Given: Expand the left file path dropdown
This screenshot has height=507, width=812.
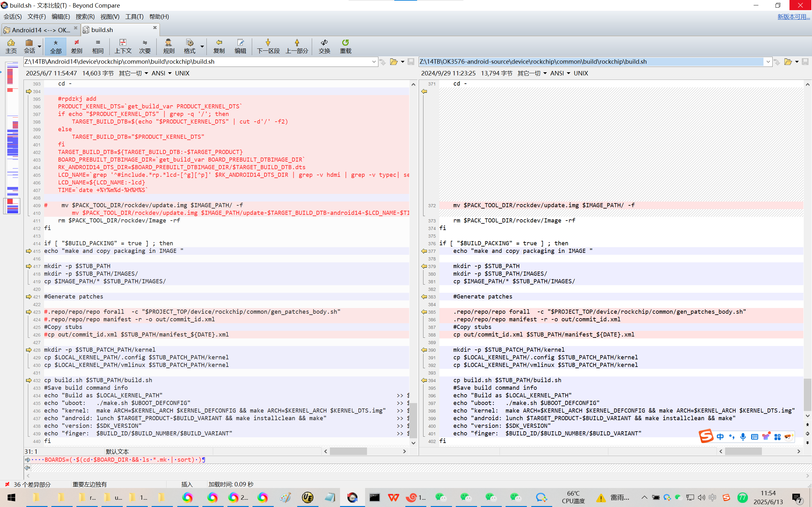Looking at the screenshot, I should click(x=374, y=62).
